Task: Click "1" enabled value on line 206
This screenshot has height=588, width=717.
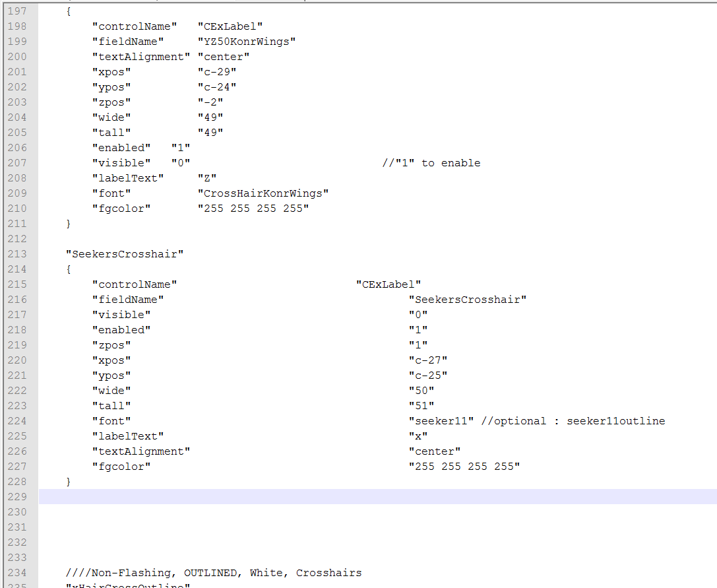Action: 181,148
